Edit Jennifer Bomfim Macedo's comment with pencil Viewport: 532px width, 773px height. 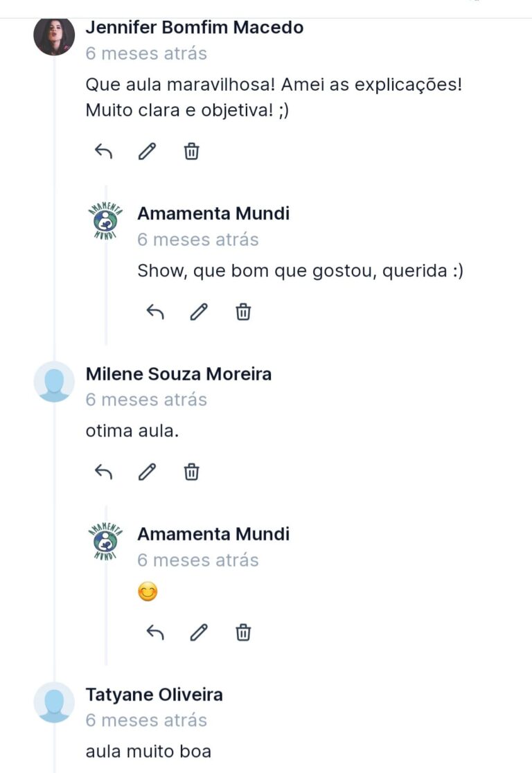coord(147,152)
